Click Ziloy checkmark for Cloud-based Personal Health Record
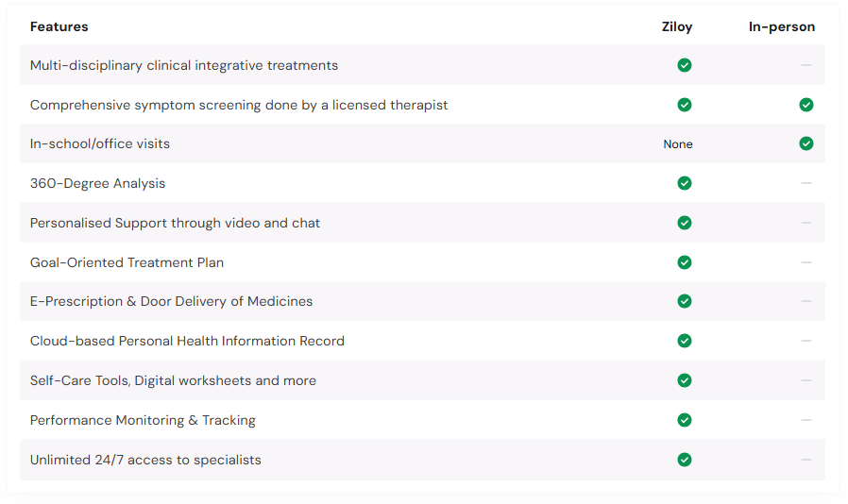The width and height of the screenshot is (848, 504). (685, 341)
